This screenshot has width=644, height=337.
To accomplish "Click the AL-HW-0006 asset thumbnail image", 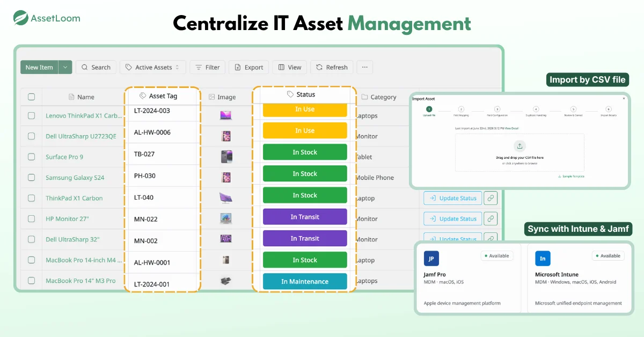I will [x=226, y=136].
